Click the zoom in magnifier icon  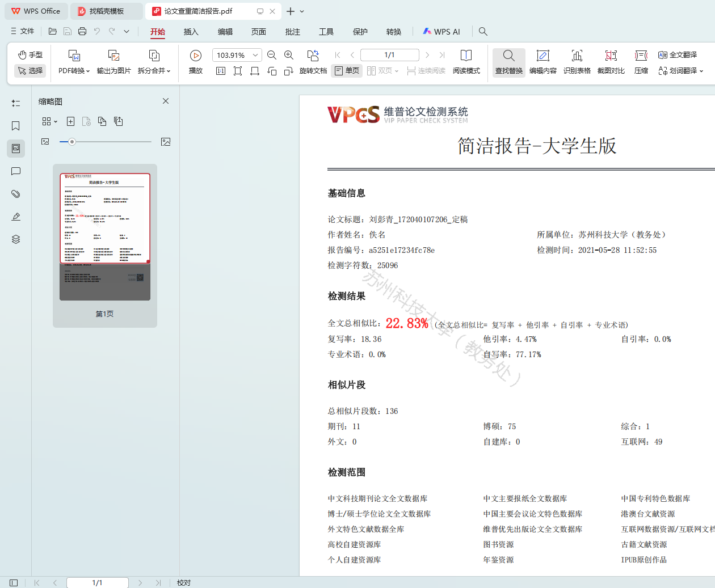point(289,55)
